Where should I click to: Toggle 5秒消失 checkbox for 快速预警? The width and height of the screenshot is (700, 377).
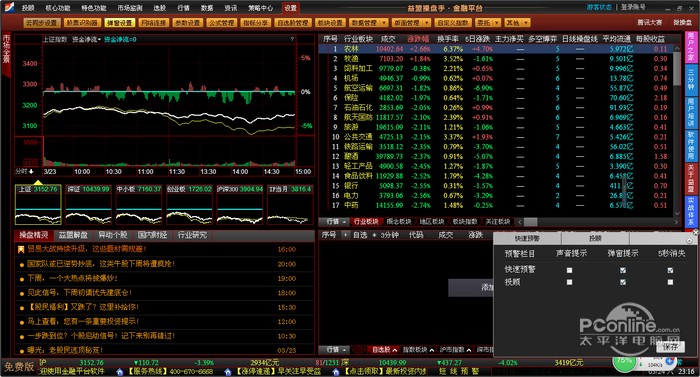(670, 270)
